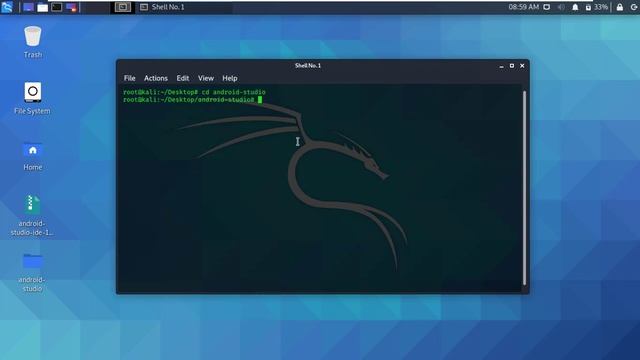Click the volume speaker icon in the tray
Viewport: 640px width, 360px height.
coord(561,7)
